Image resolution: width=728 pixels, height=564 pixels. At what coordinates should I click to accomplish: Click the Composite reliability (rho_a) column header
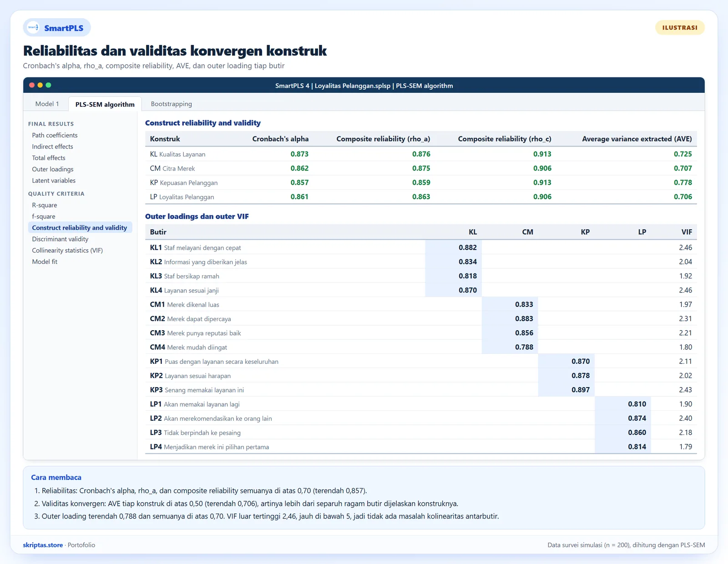(383, 139)
